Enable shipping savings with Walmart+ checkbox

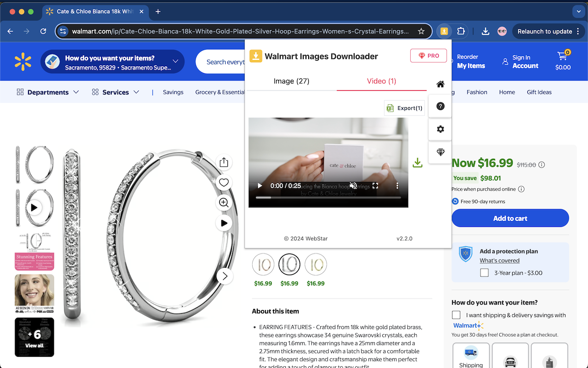pos(456,315)
